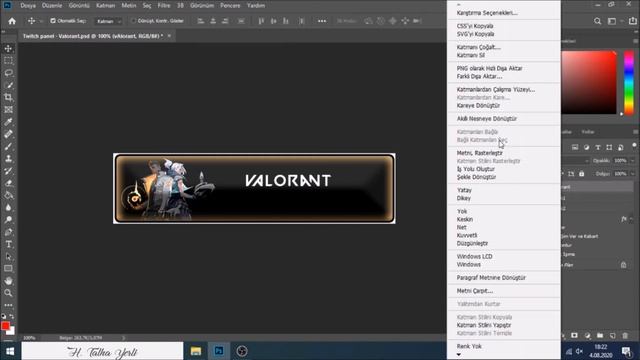Open the Pencere menu

(x=230, y=6)
